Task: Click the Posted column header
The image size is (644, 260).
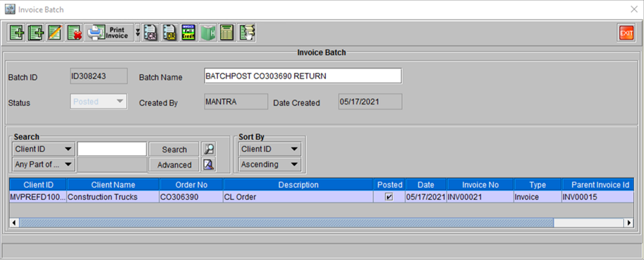Action: click(389, 184)
